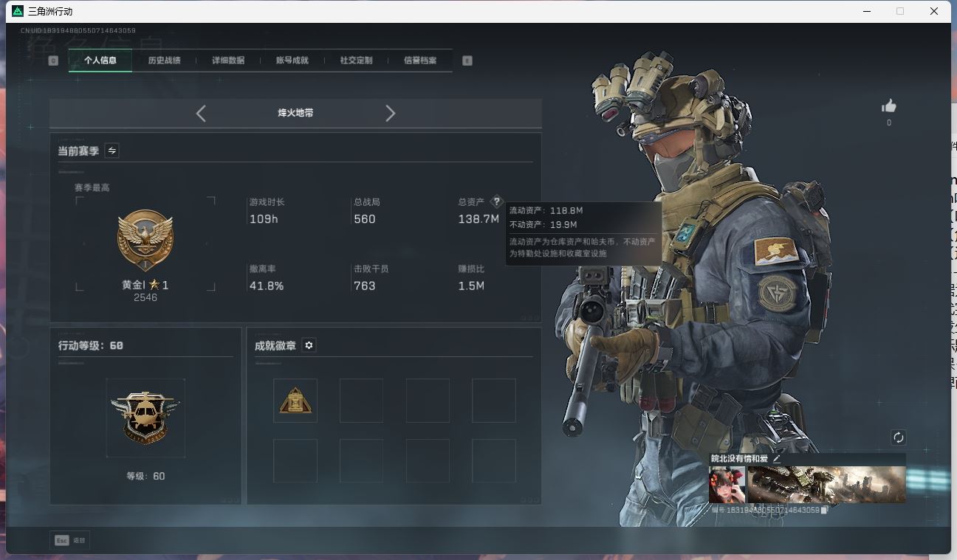The width and height of the screenshot is (957, 560).
Task: Click the golden triangle achievement badge
Action: (295, 401)
